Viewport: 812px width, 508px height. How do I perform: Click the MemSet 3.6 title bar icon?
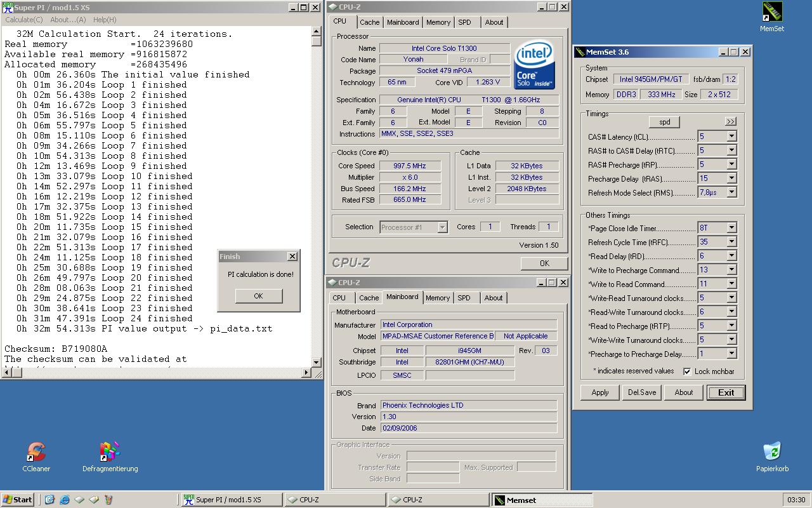coord(579,52)
